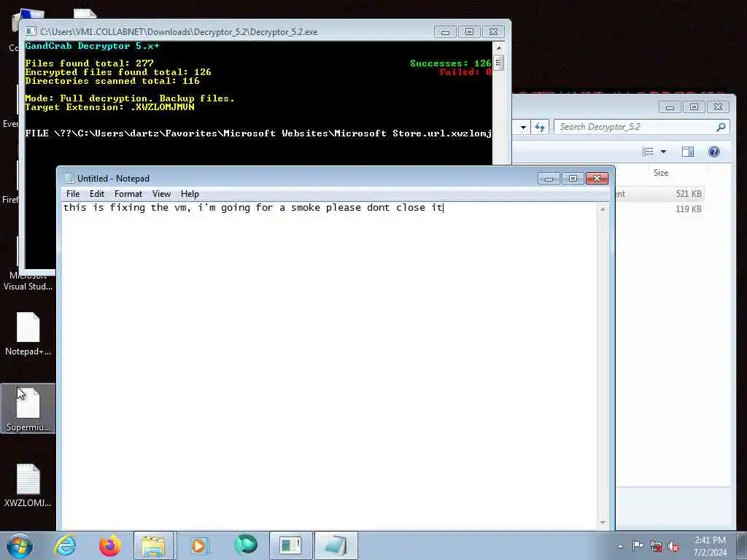747x560 pixels.
Task: Open the Notepad View menu
Action: point(161,194)
